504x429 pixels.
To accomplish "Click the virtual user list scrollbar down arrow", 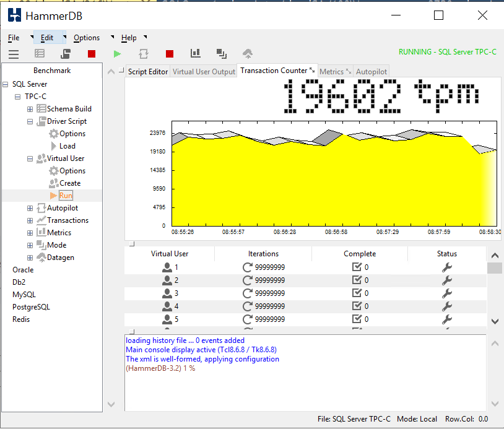I will pyautogui.click(x=494, y=321).
